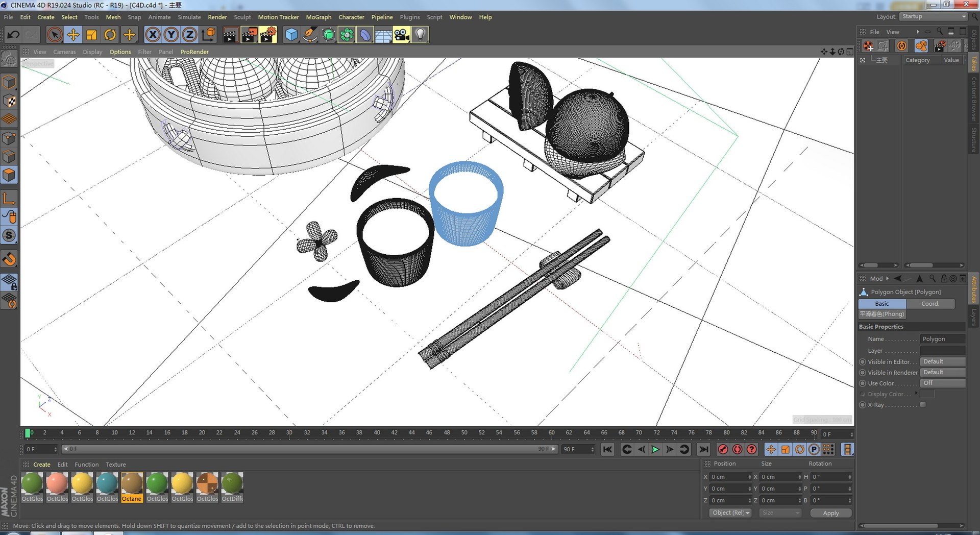
Task: Activate the Rotate tool
Action: pyautogui.click(x=110, y=35)
